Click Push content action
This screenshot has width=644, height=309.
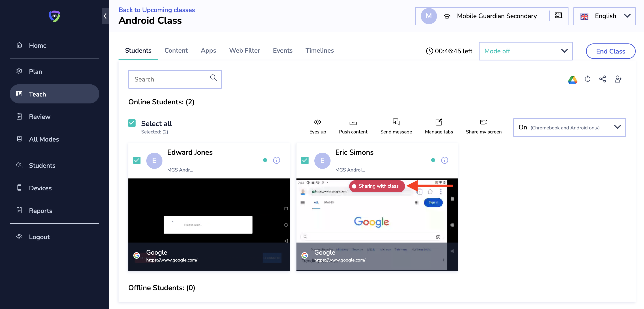[353, 126]
